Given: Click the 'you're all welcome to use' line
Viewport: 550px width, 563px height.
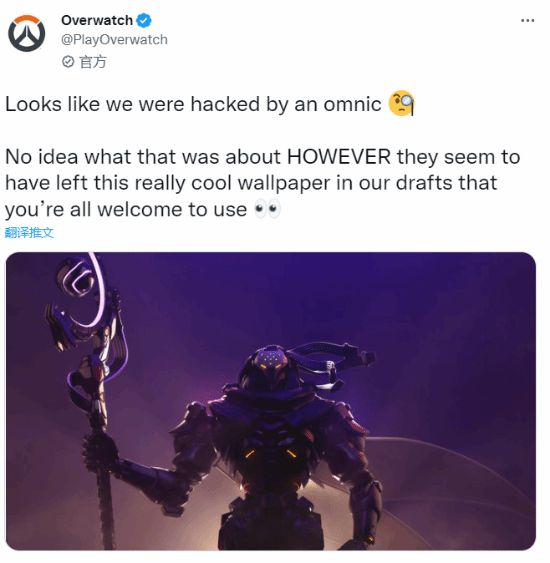Looking at the screenshot, I should click(126, 210).
